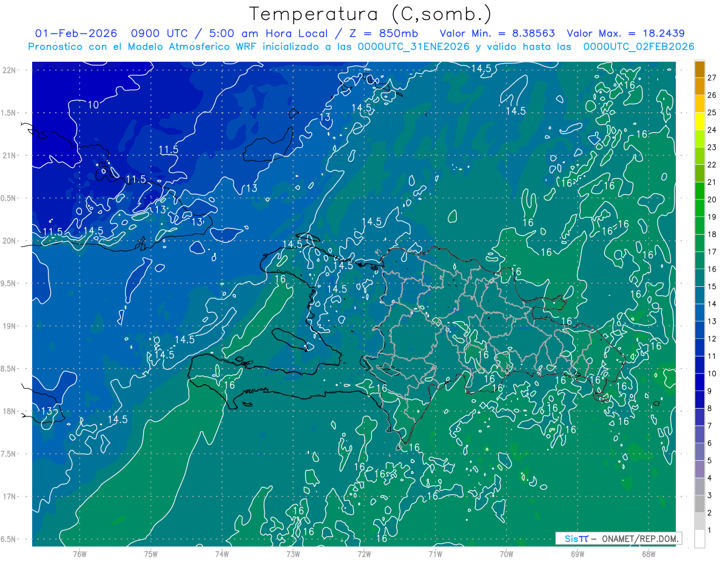
Task: Click the '74W' longitude axis label
Action: pos(222,554)
